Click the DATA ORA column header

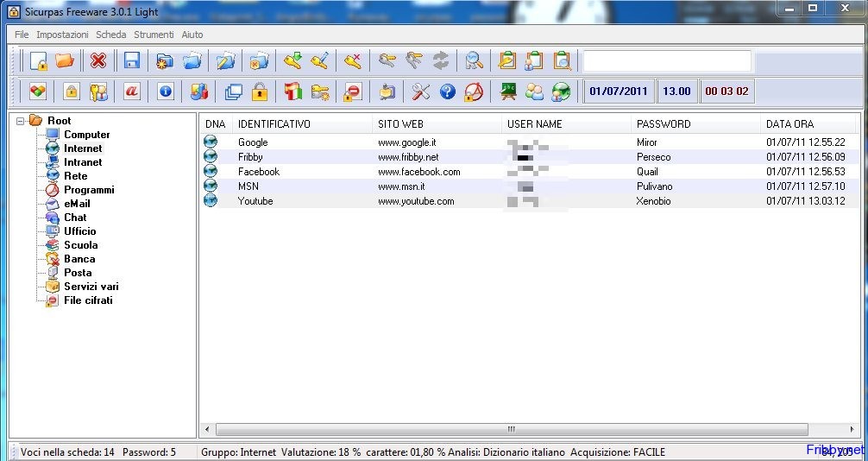pos(808,124)
